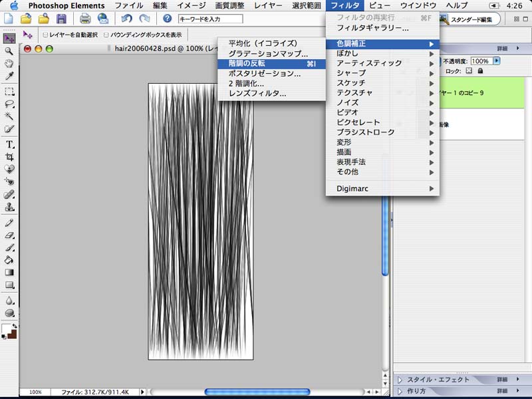Expand the スタイル・エフェクト panel

tap(400, 380)
